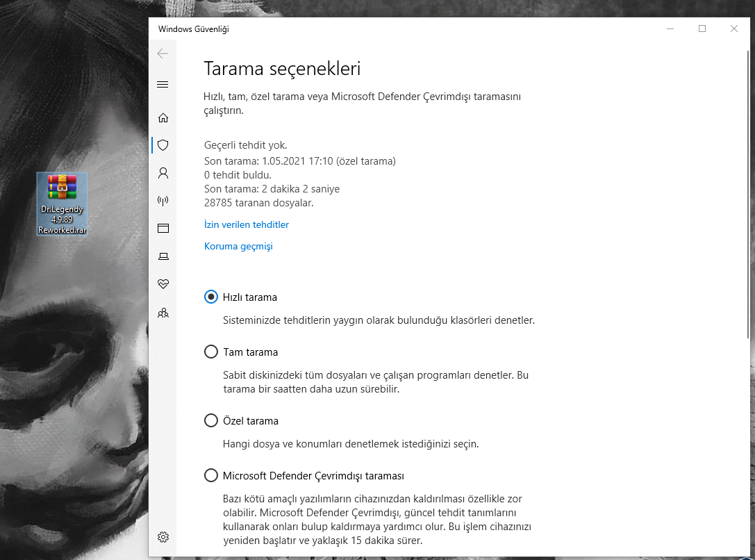This screenshot has height=560, width=755.
Task: Select the Hızlı tarama radio button
Action: [x=211, y=297]
